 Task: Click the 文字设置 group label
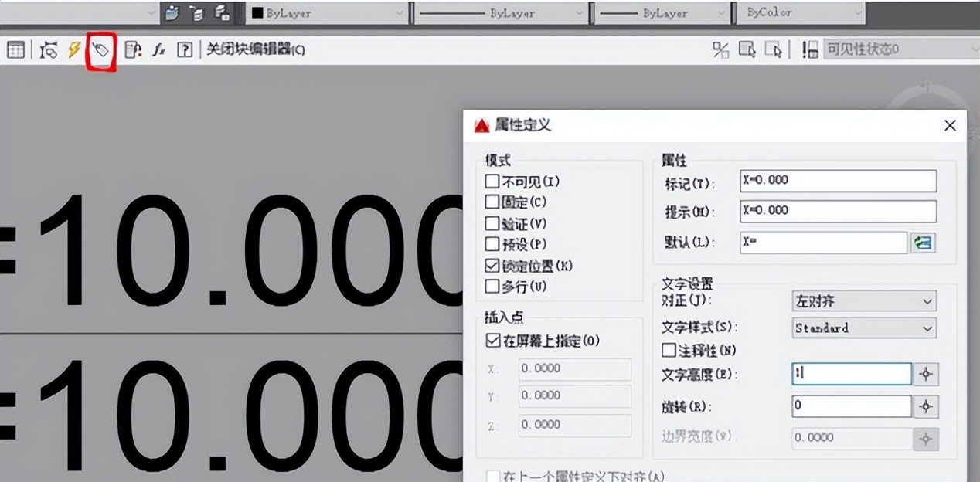click(686, 284)
